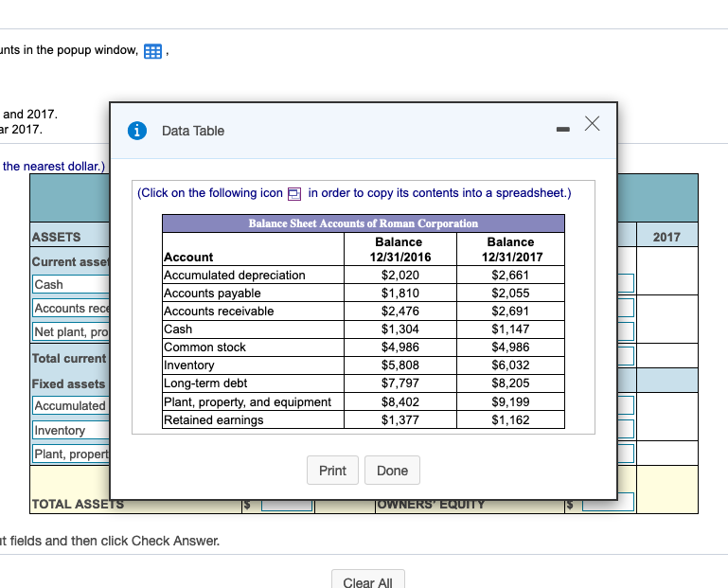Click the Long-term debt row label
Screen dimensions: 728x588
tap(205, 383)
